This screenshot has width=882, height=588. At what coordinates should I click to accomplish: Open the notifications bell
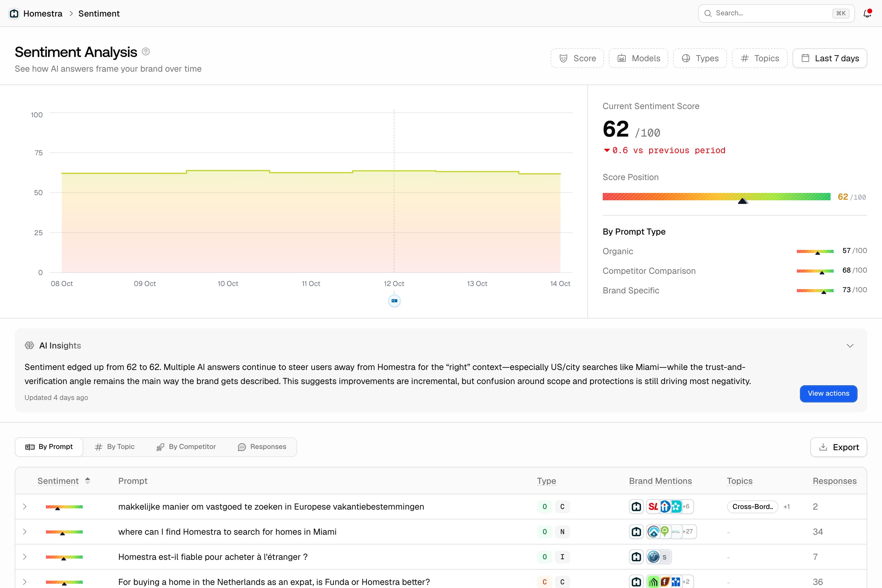pyautogui.click(x=867, y=13)
